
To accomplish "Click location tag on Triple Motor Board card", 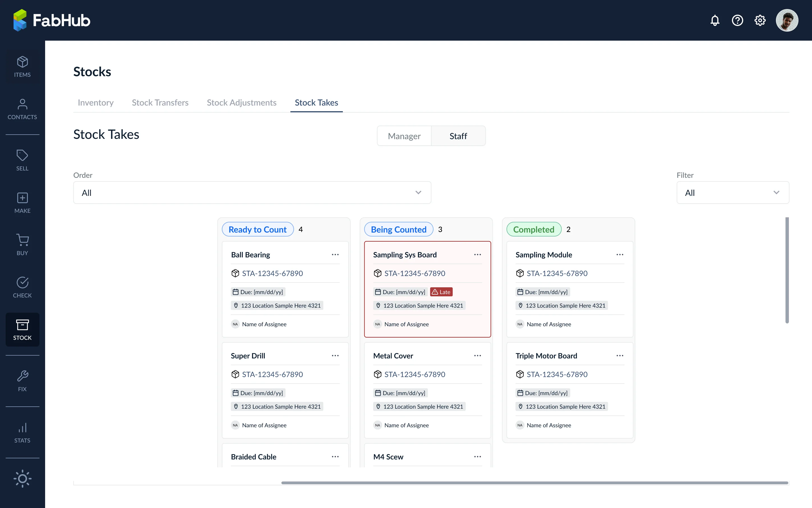I will pyautogui.click(x=561, y=406).
